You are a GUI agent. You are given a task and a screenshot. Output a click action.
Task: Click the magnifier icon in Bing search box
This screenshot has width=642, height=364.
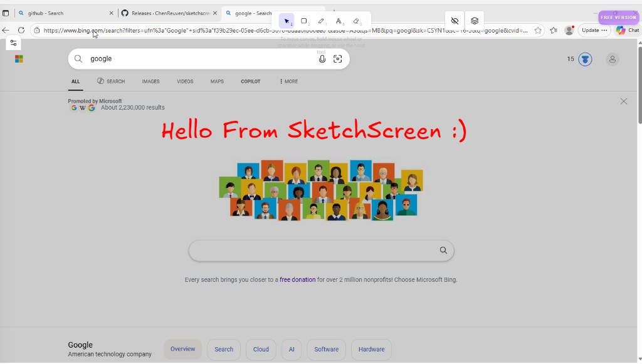78,59
